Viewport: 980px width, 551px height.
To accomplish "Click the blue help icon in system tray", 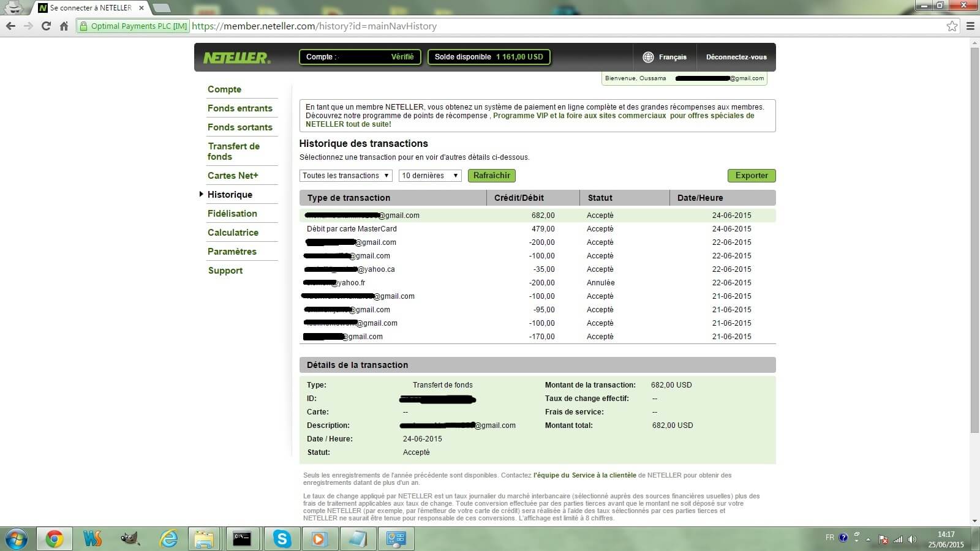I will [x=843, y=538].
